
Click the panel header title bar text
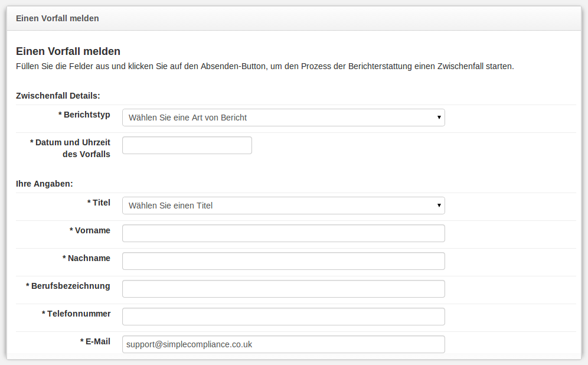[x=57, y=18]
